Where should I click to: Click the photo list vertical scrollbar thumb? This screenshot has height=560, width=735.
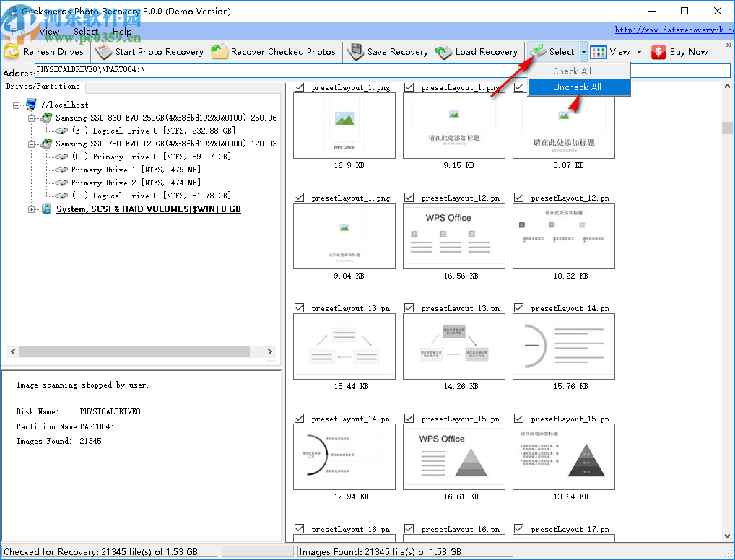(727, 128)
